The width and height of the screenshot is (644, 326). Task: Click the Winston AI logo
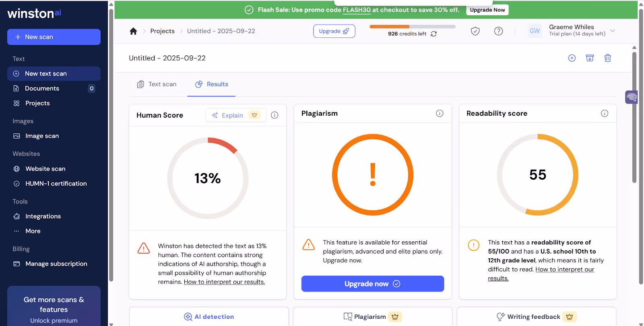pyautogui.click(x=34, y=13)
